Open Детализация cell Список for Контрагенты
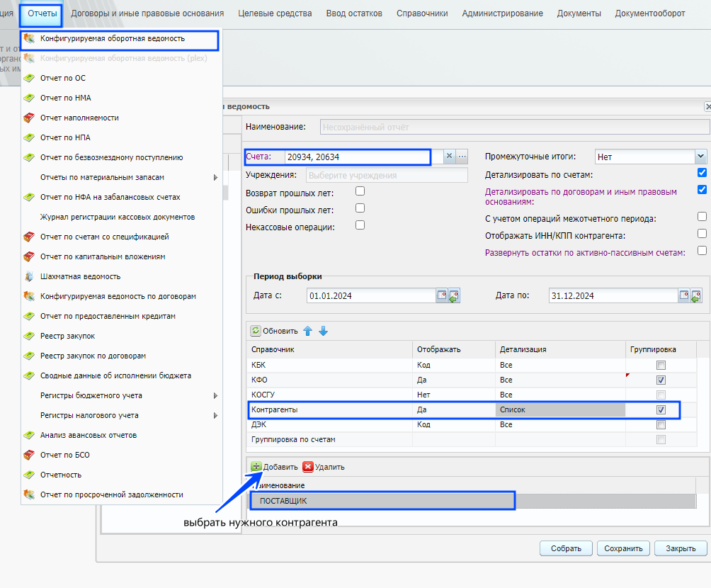Image resolution: width=711 pixels, height=588 pixels. [x=560, y=409]
